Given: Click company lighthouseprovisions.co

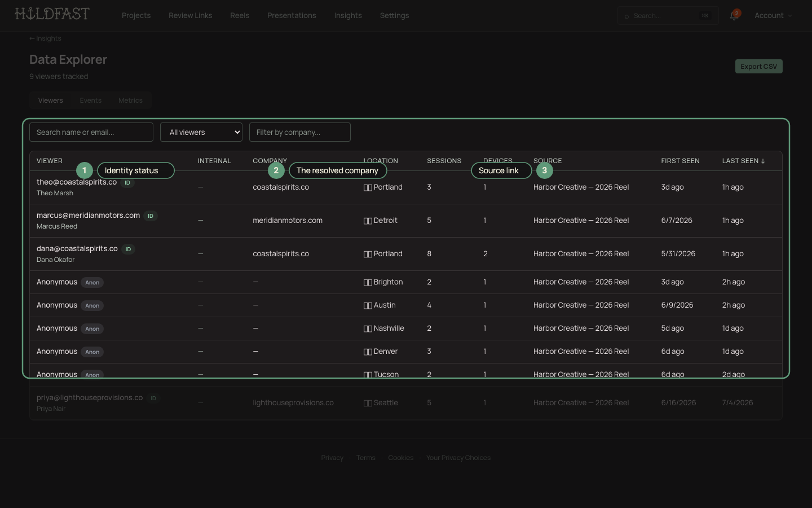Looking at the screenshot, I should pyautogui.click(x=293, y=402).
